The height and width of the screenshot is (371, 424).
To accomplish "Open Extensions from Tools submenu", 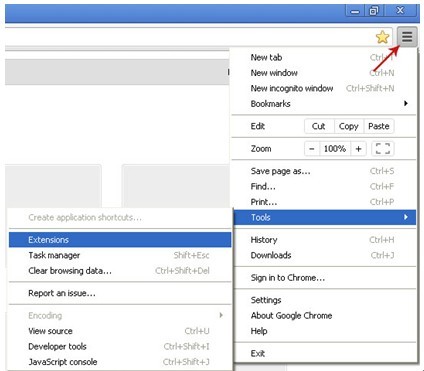I will [120, 240].
